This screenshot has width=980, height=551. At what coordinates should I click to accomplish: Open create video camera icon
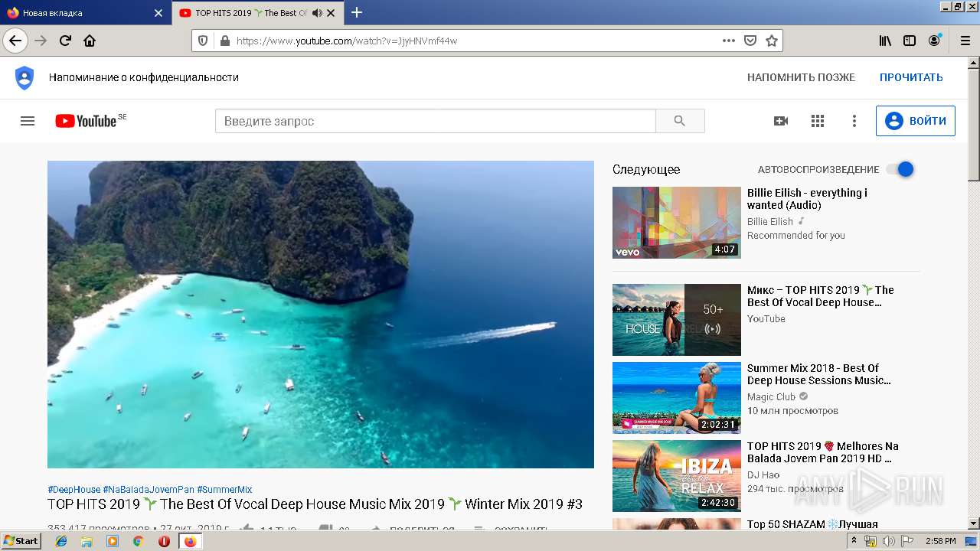(x=781, y=121)
